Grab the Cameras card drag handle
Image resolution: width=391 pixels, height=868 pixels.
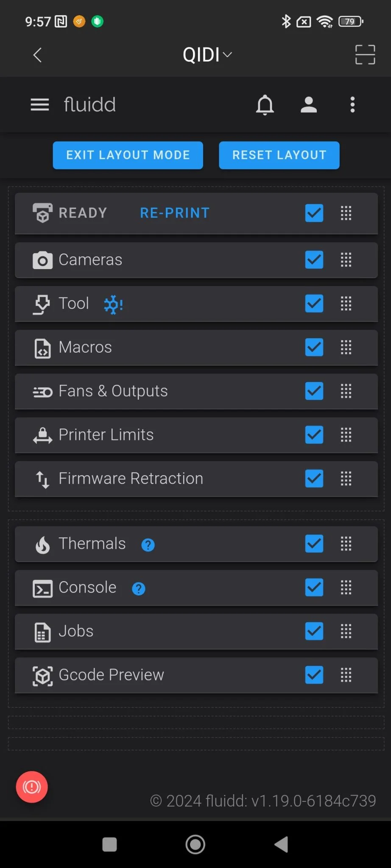[x=346, y=260]
